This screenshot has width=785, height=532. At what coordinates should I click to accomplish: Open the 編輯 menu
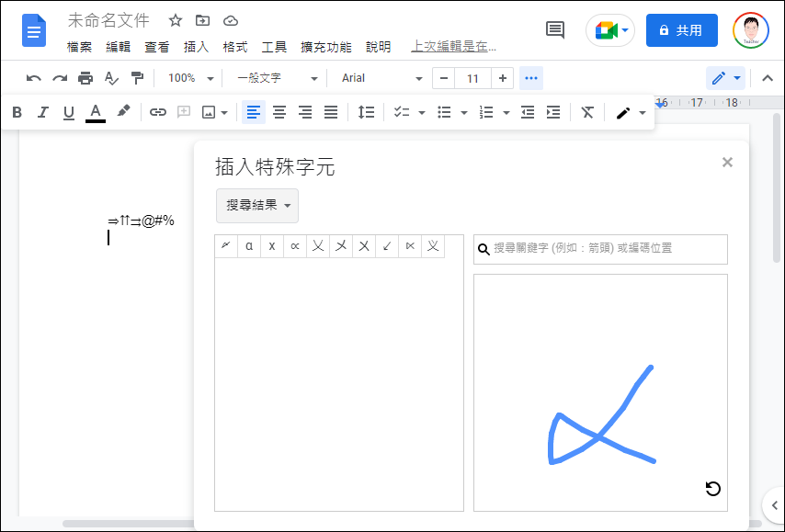tap(119, 47)
